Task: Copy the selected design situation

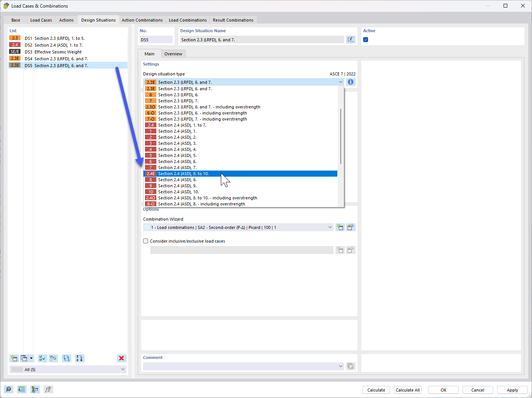Action: tap(24, 358)
